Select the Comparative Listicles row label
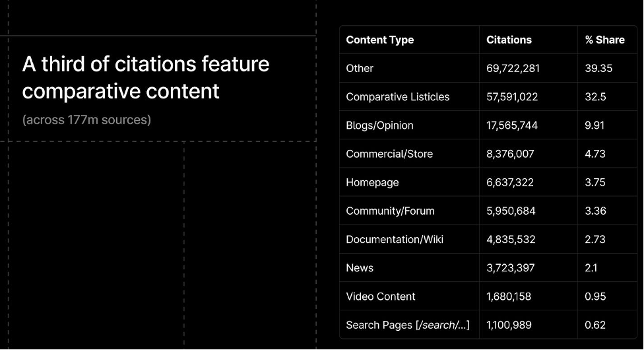Image resolution: width=644 pixels, height=350 pixels. pos(398,96)
